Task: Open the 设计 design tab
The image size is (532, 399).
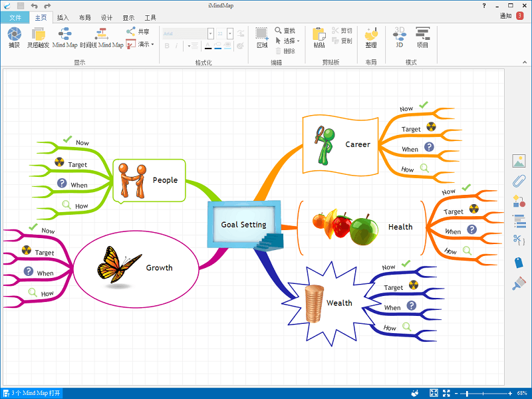Action: click(106, 18)
